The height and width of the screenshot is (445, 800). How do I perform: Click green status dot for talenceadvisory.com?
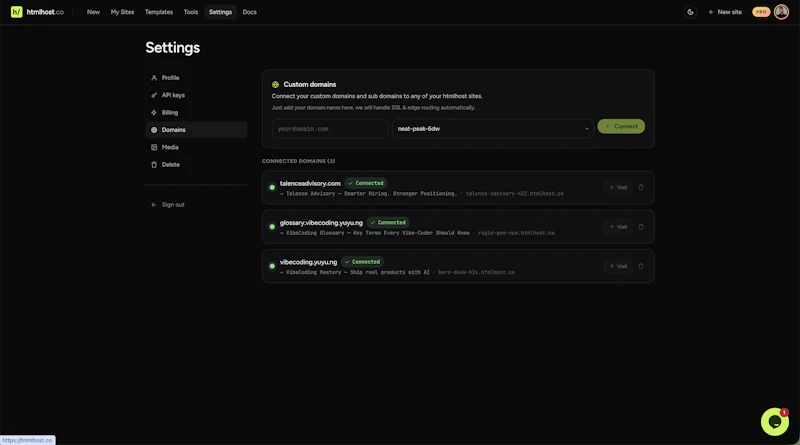click(x=272, y=187)
